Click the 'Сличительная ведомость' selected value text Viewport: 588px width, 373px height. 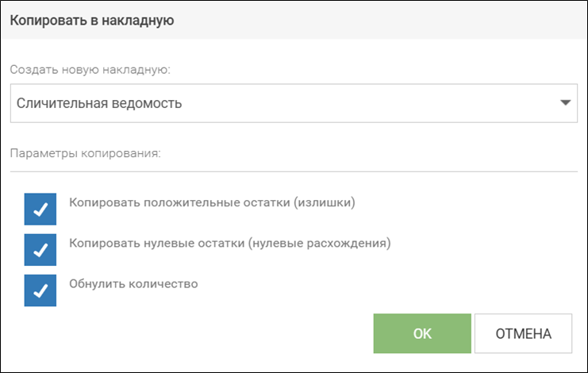tap(99, 103)
